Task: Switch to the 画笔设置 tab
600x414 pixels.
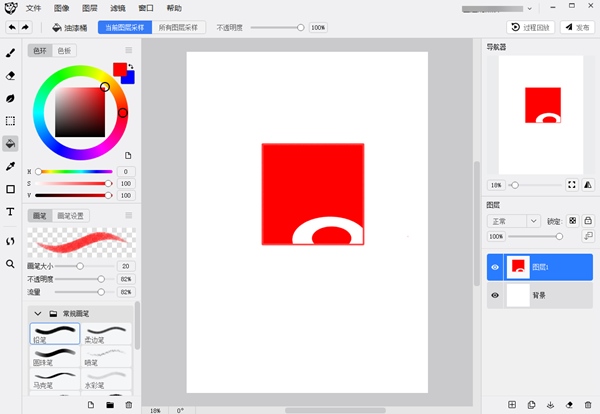Action: click(x=71, y=215)
